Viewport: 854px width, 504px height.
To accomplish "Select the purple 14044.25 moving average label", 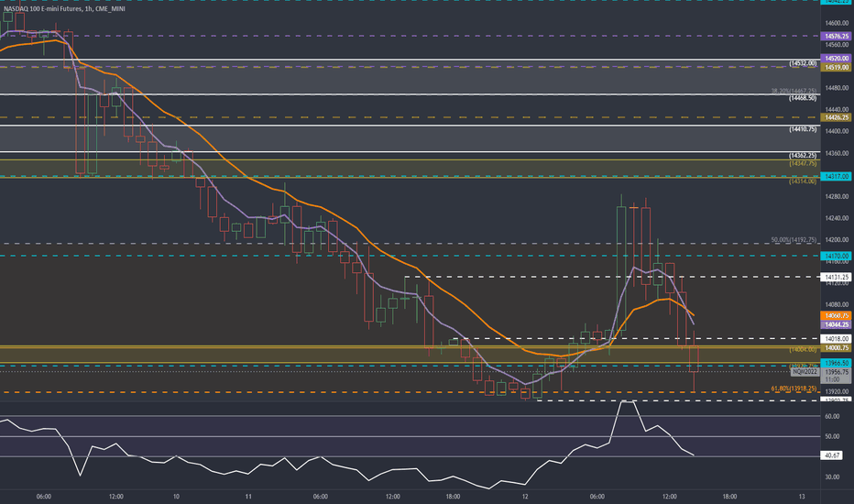I will click(x=836, y=324).
